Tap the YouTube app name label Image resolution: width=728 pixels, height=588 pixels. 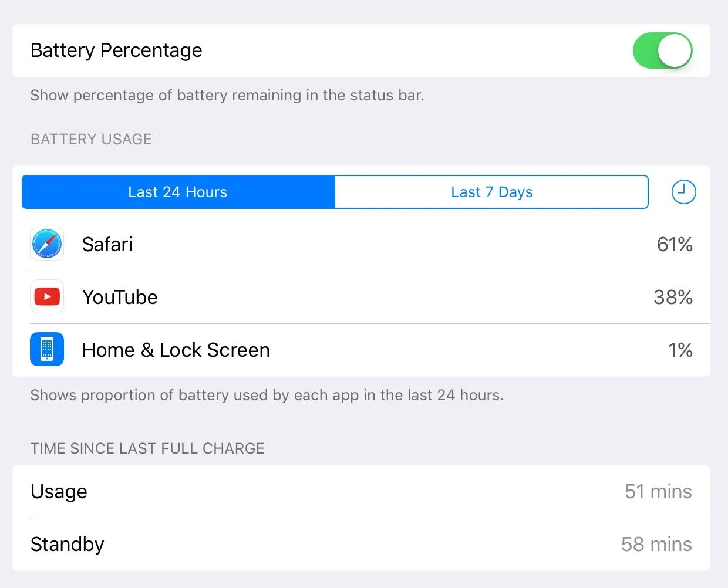click(120, 297)
